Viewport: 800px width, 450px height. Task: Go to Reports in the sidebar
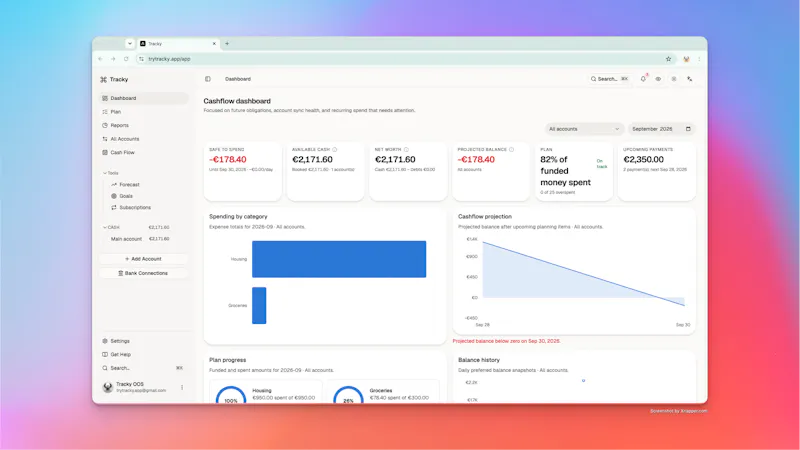(143, 126)
